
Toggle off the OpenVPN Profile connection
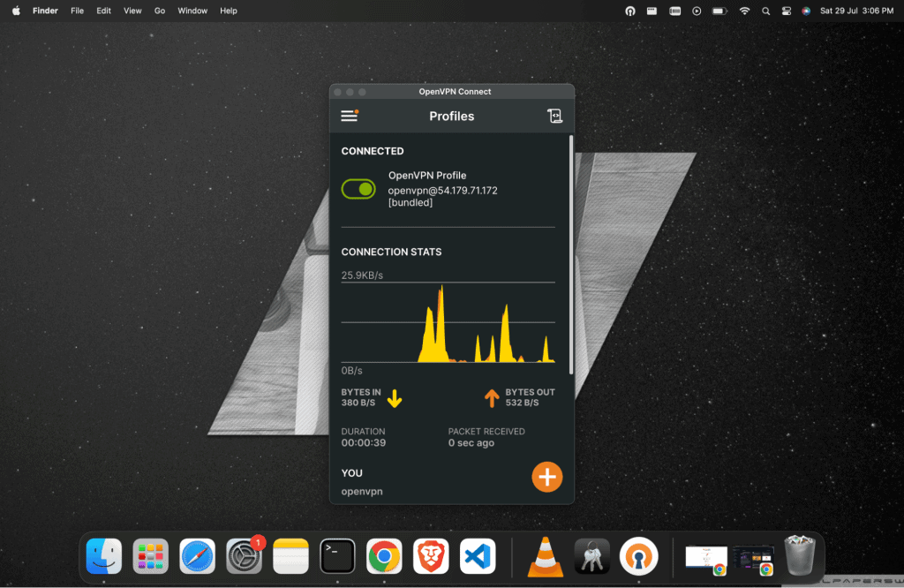pos(358,189)
